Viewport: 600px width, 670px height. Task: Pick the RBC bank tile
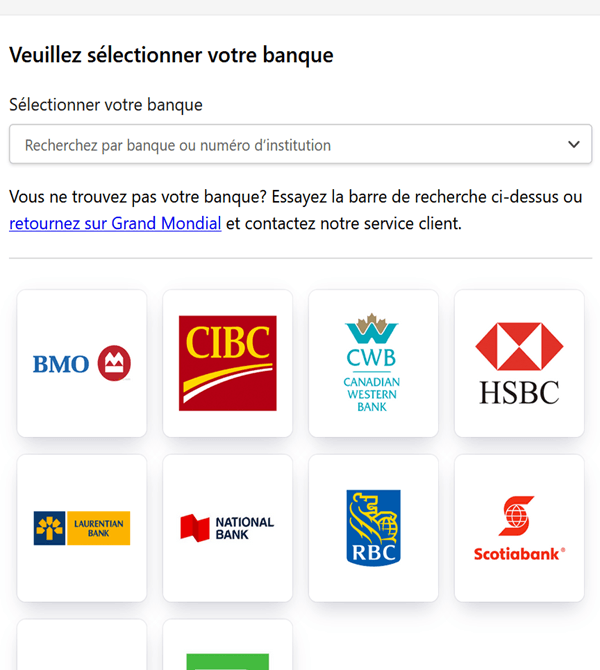pos(373,528)
